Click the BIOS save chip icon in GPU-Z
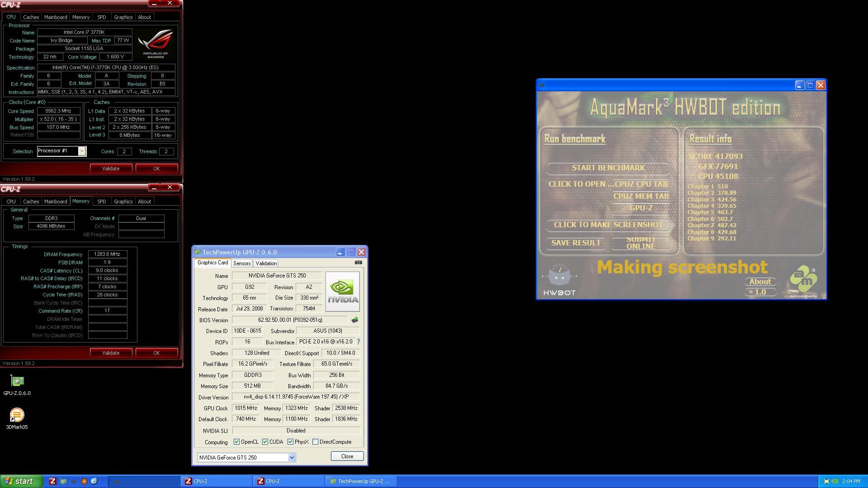This screenshot has height=488, width=868. (x=355, y=320)
